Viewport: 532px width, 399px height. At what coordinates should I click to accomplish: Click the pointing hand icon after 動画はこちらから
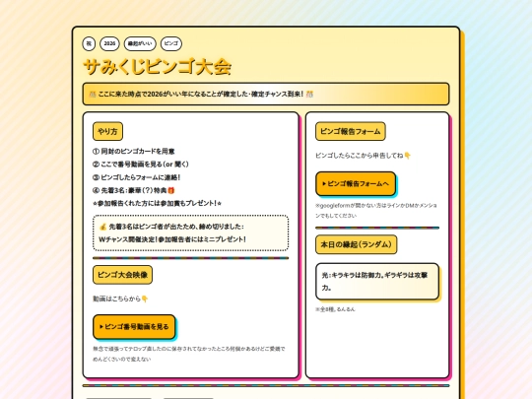coord(145,299)
